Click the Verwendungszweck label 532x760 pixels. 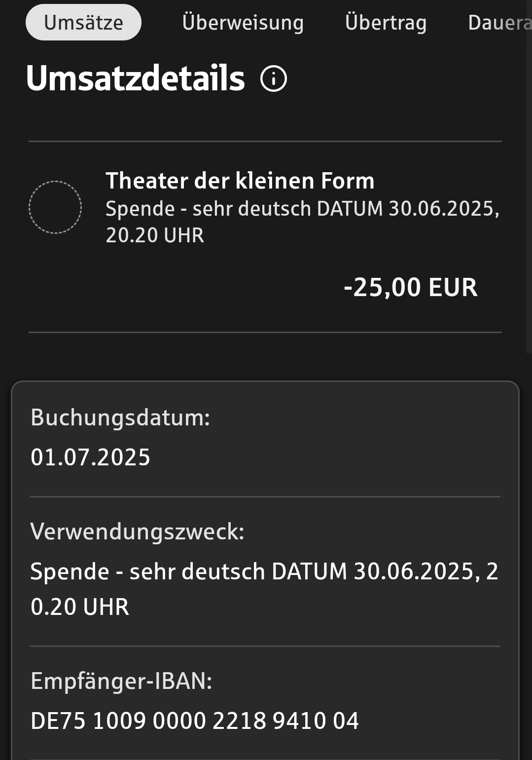[137, 532]
